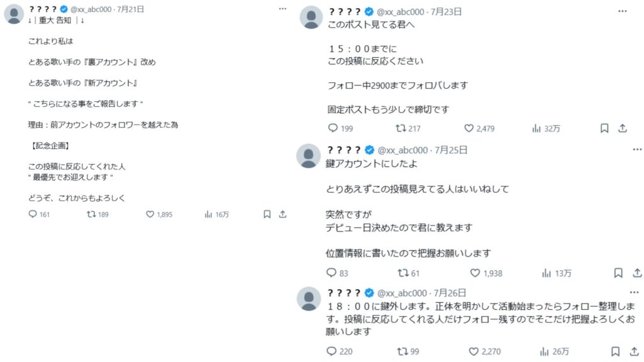Open profile avatar of July 25 post
Image resolution: width=644 pixels, height=362 pixels.
coord(308,156)
